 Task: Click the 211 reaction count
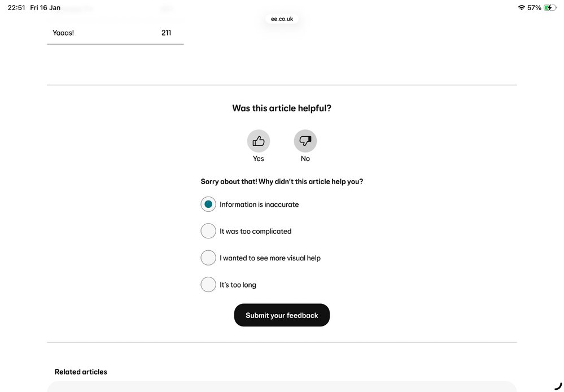166,33
